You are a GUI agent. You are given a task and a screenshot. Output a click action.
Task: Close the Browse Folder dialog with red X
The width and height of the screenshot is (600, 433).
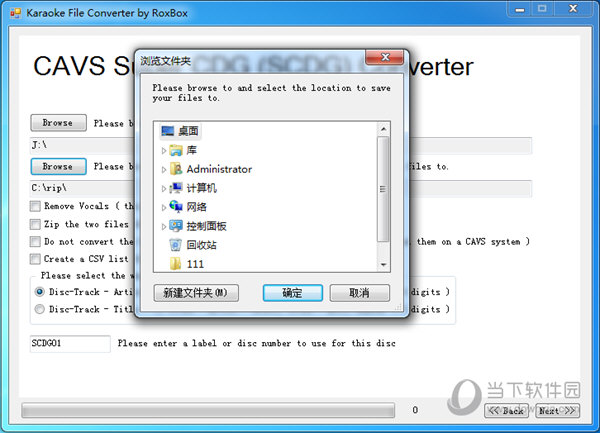385,57
